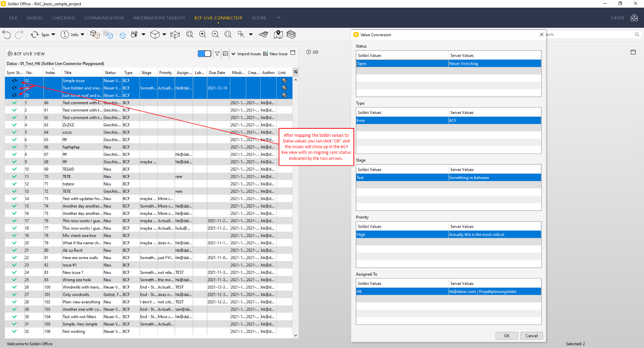
Task: Open the INFORMATION TAKEOFF tab
Action: tap(159, 18)
